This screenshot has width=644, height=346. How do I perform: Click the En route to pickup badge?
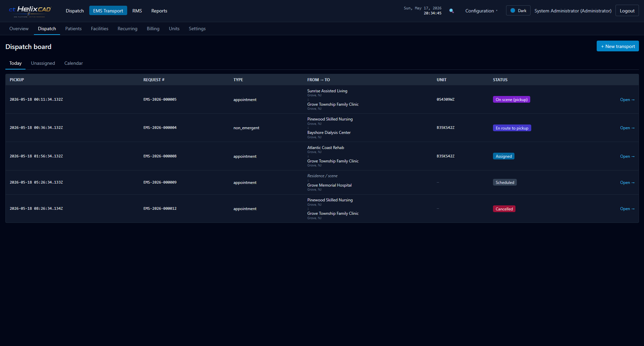[512, 128]
